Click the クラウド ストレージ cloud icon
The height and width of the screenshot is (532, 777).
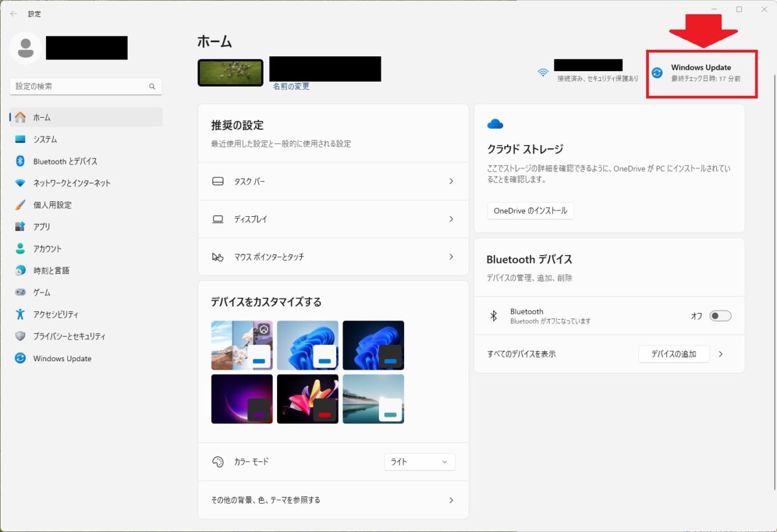[495, 123]
